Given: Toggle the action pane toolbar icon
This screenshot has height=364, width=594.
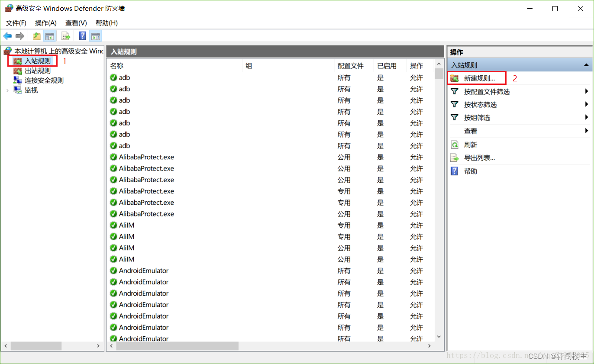Looking at the screenshot, I should coord(96,36).
